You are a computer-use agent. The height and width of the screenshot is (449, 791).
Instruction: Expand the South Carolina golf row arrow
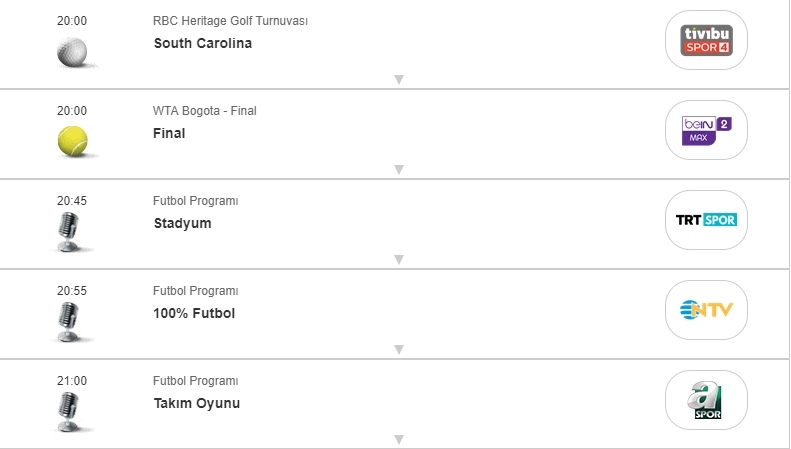click(x=398, y=79)
